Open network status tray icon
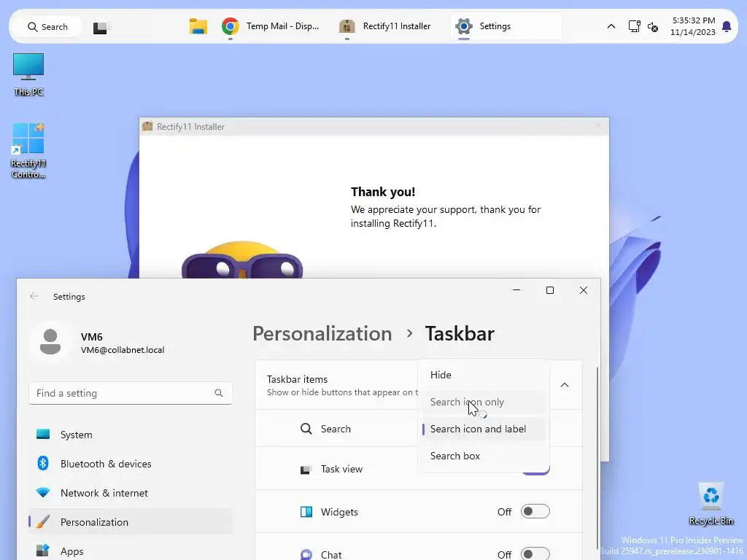The width and height of the screenshot is (747, 560). pos(634,27)
